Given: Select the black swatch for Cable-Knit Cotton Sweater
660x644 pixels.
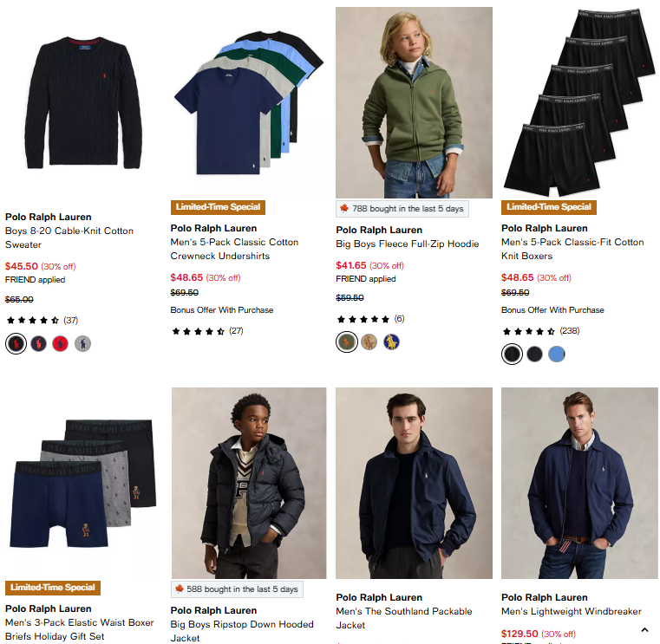Looking at the screenshot, I should (x=16, y=344).
